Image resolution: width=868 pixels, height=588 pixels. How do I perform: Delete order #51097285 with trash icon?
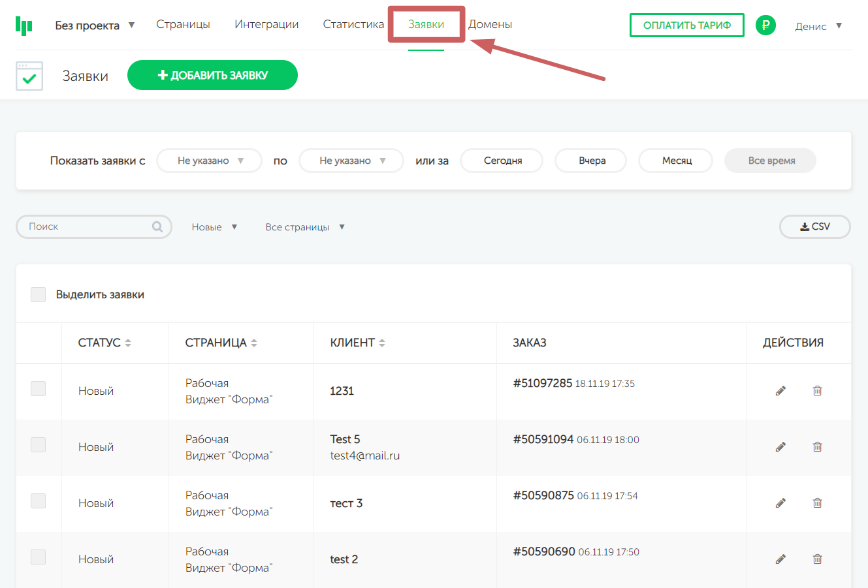click(x=817, y=391)
